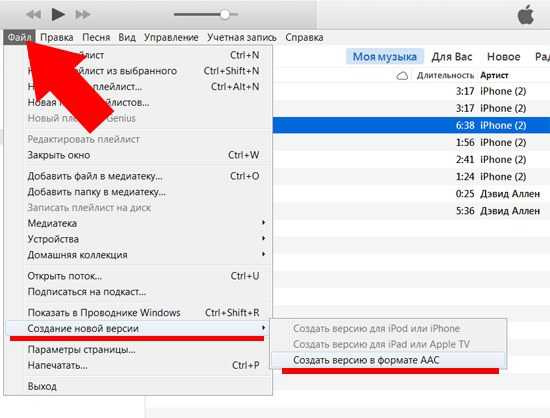Select the 1:24 iPhone (2) track
550x418 pixels.
click(x=411, y=176)
